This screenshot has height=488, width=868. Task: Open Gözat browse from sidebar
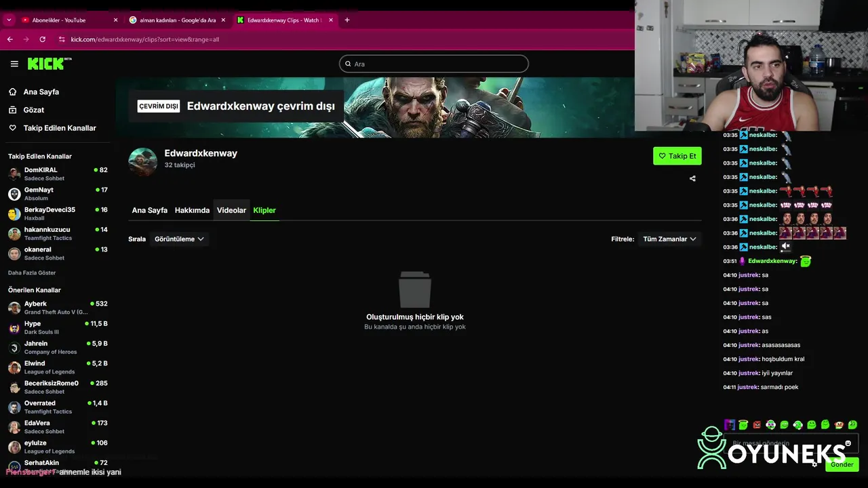(26, 110)
